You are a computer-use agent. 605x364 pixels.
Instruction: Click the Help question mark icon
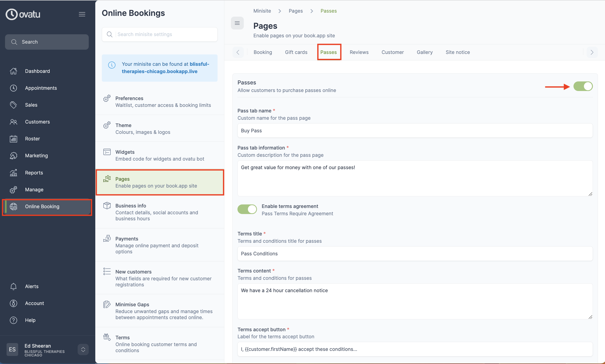pyautogui.click(x=13, y=320)
